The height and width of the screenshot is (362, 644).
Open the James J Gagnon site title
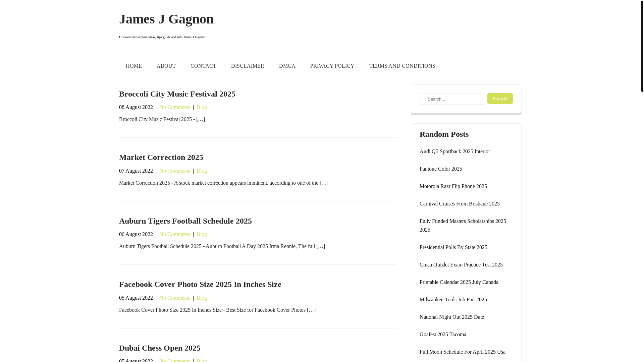166,19
